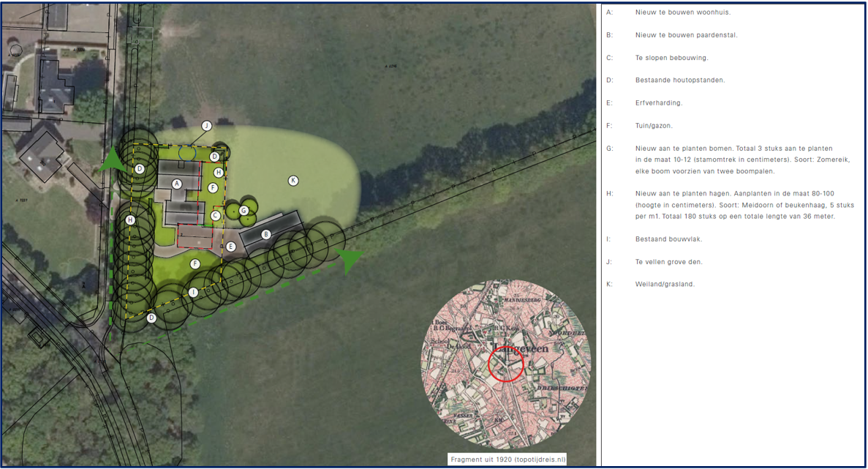This screenshot has height=469, width=868.
Task: Click the circled E marker on the paving
Action: tap(230, 247)
